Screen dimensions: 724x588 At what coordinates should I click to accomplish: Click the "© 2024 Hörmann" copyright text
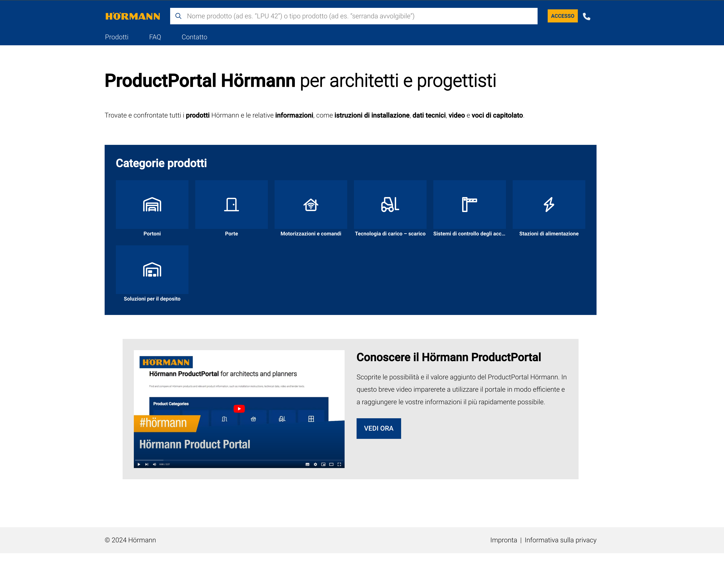[130, 540]
